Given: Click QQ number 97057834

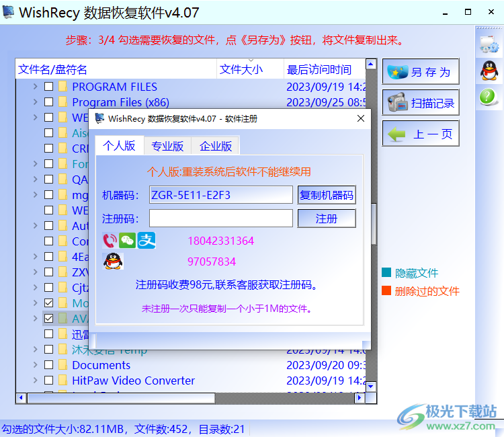Looking at the screenshot, I should click(212, 262).
